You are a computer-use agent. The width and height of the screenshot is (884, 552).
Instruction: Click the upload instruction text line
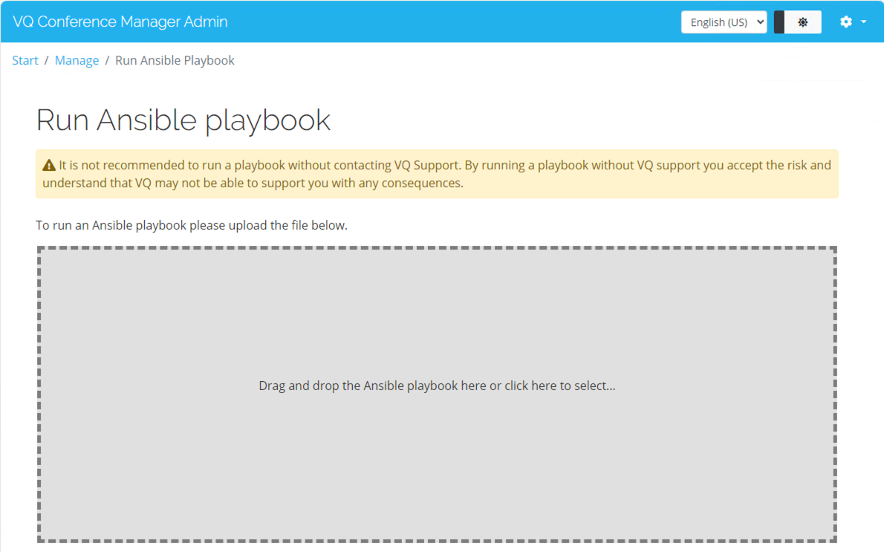coord(192,225)
